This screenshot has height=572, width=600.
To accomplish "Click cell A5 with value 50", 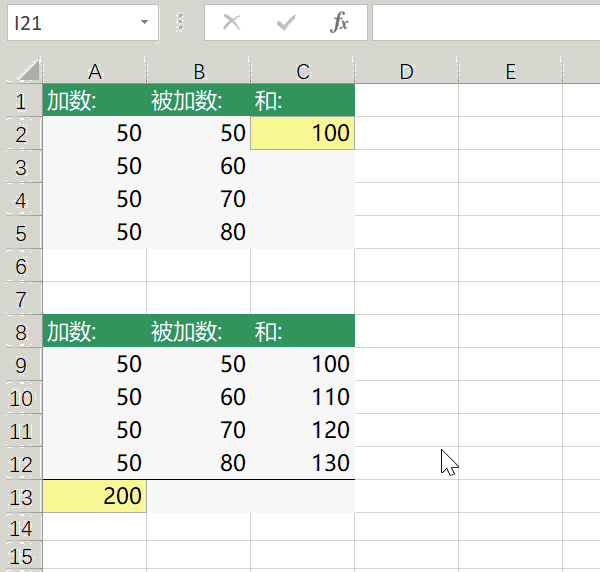I will click(x=95, y=232).
